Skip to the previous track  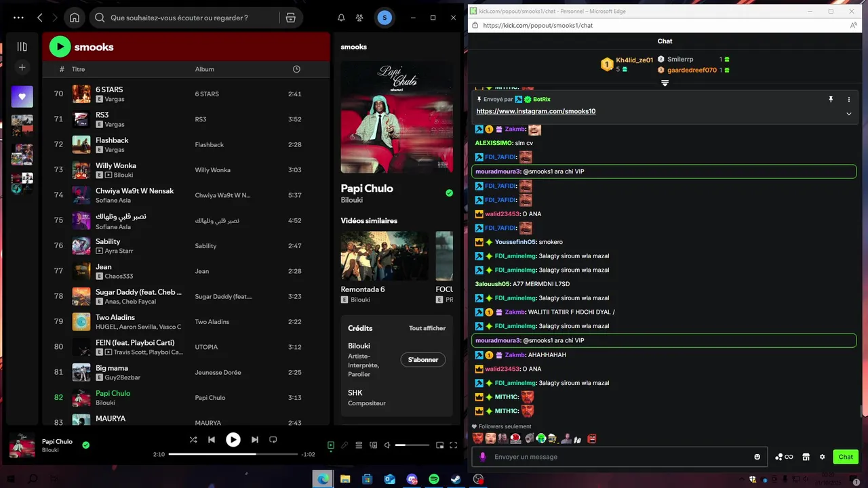tap(212, 439)
